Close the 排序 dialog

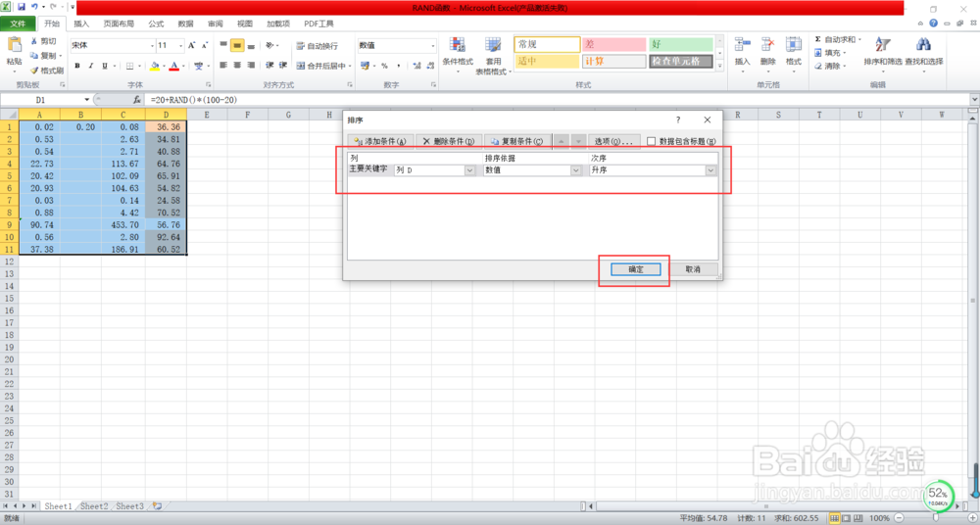[x=708, y=120]
